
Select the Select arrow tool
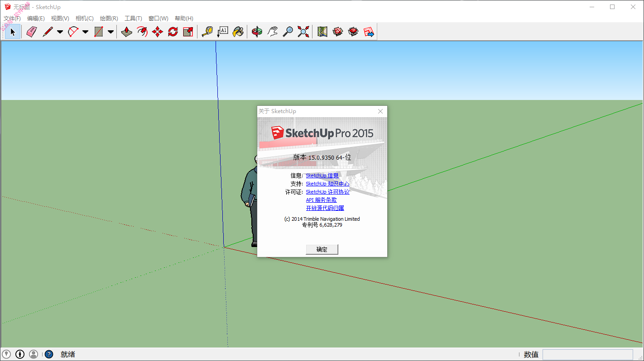point(13,32)
